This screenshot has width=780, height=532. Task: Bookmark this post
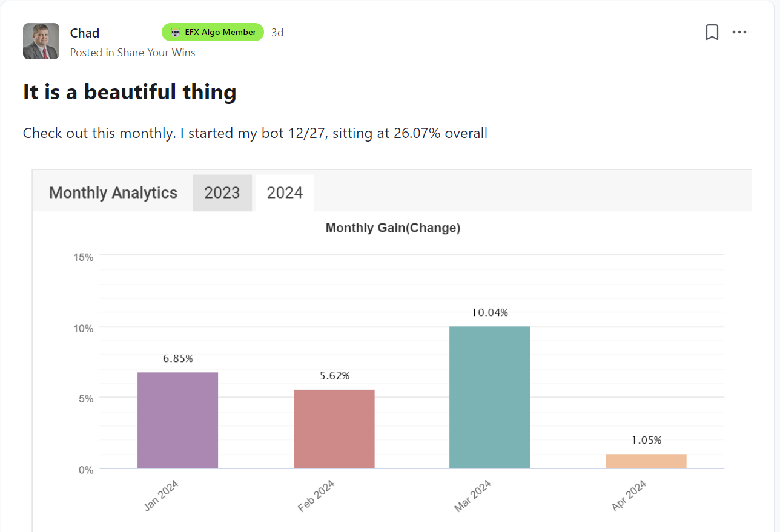[x=712, y=32]
